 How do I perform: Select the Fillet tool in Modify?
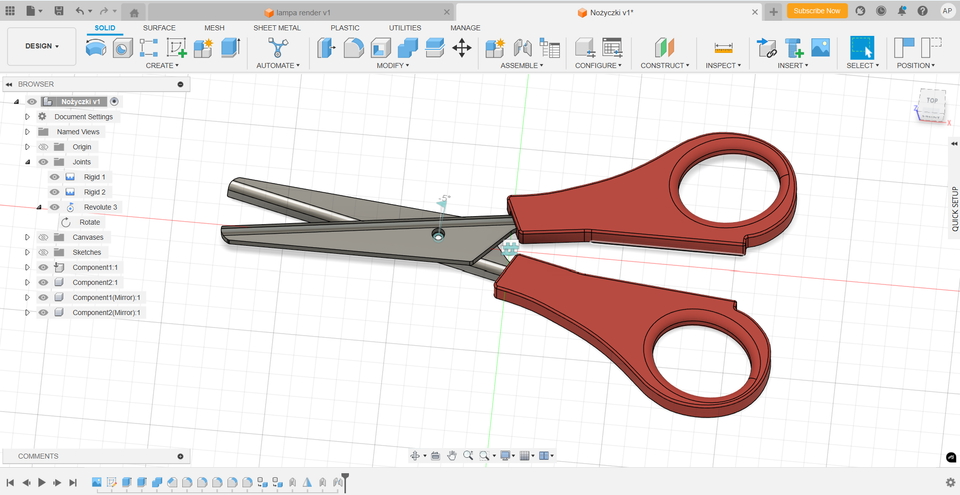(x=353, y=48)
